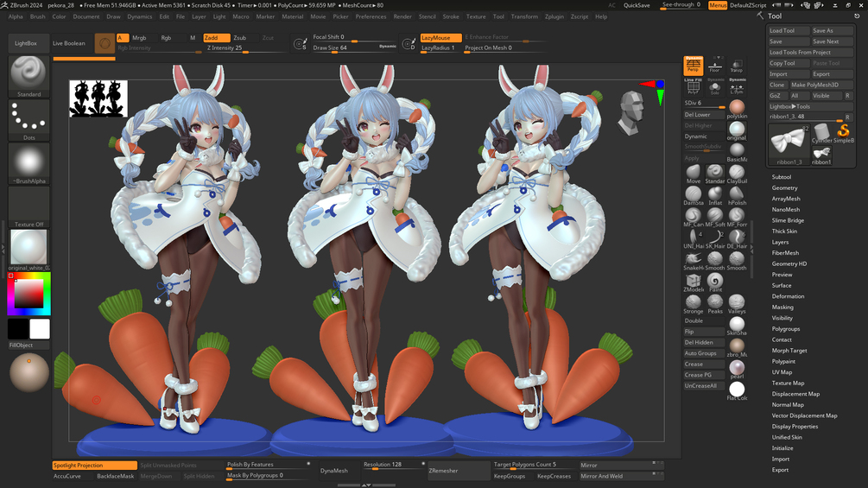Viewport: 868px width, 488px height.
Task: Apply the polyskin material
Action: (737, 109)
